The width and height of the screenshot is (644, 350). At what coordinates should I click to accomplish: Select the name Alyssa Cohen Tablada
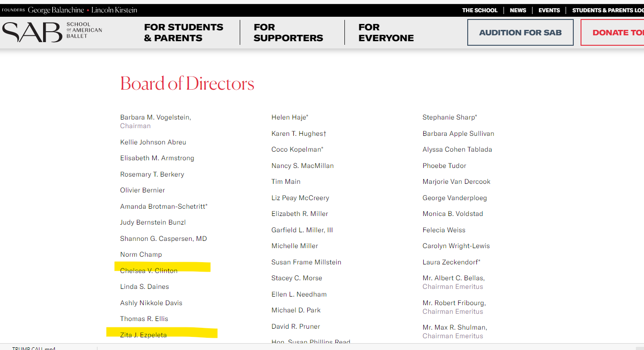click(x=457, y=149)
